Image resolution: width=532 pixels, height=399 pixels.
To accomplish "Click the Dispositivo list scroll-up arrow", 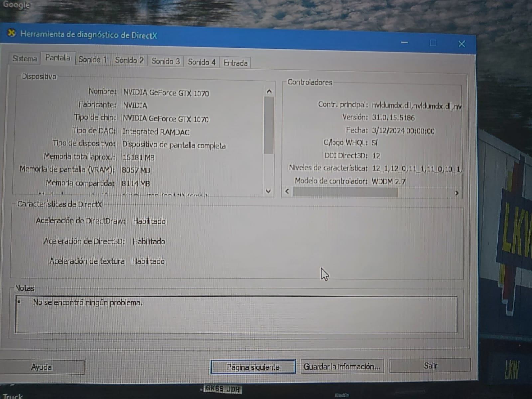I will point(269,91).
